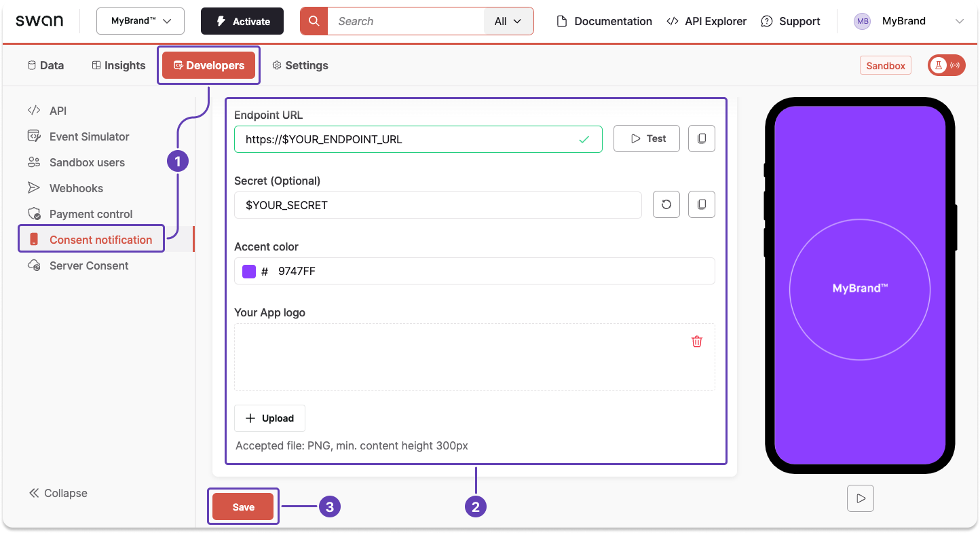Expand the All search filter dropdown
This screenshot has width=980, height=533.
pos(508,21)
